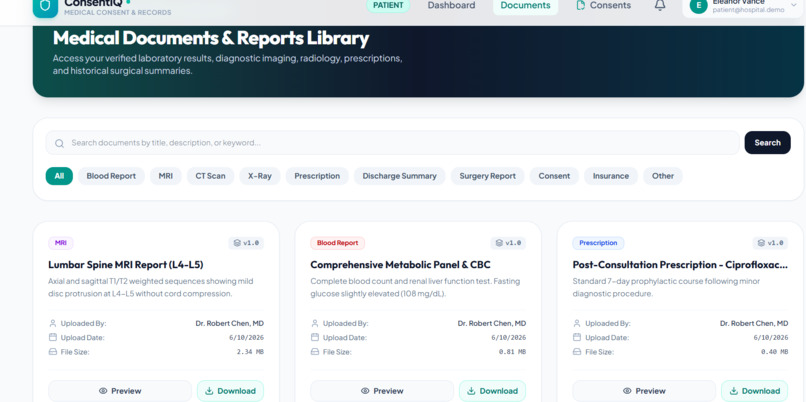The height and width of the screenshot is (402, 806).
Task: Click the version v1.0 badge on MRI card
Action: click(x=246, y=243)
